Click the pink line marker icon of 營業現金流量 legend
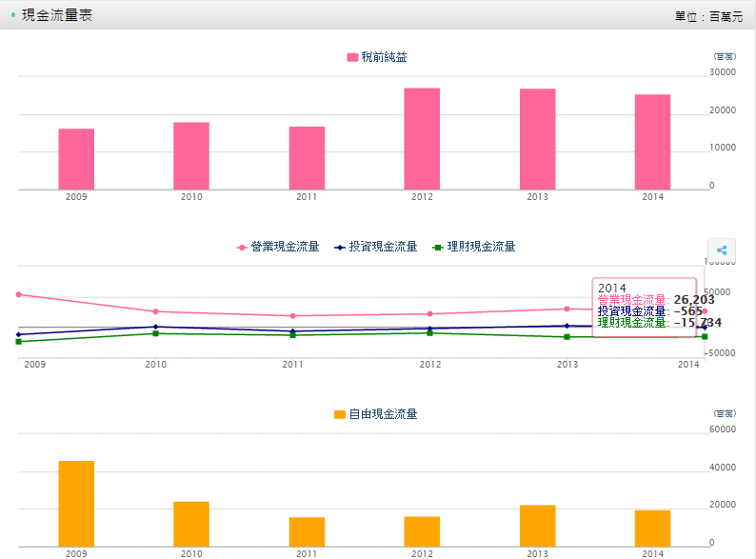 click(242, 247)
